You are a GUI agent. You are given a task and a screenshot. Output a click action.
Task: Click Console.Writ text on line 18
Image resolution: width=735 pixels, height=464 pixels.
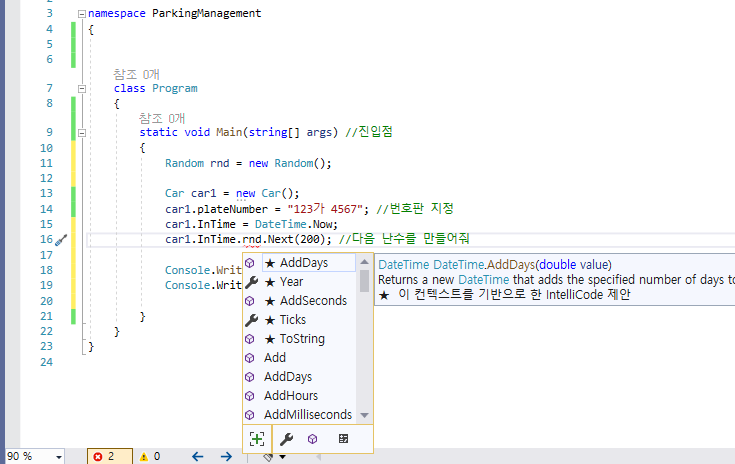203,270
